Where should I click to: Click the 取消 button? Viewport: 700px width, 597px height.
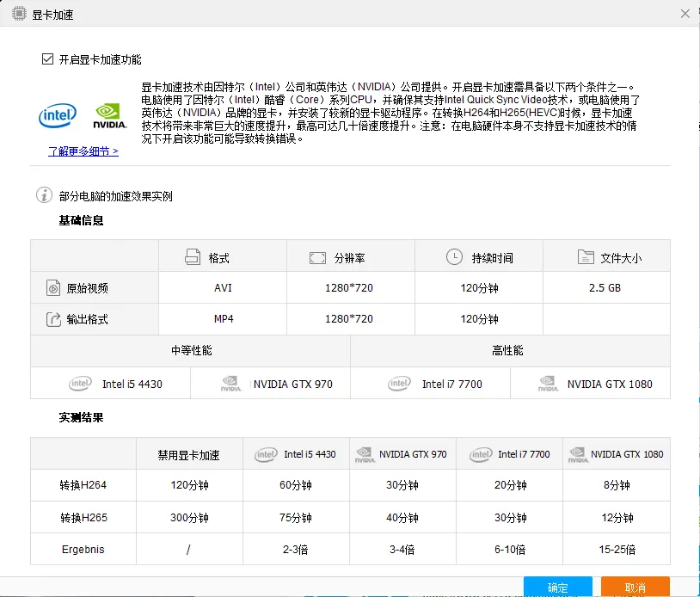[x=635, y=587]
